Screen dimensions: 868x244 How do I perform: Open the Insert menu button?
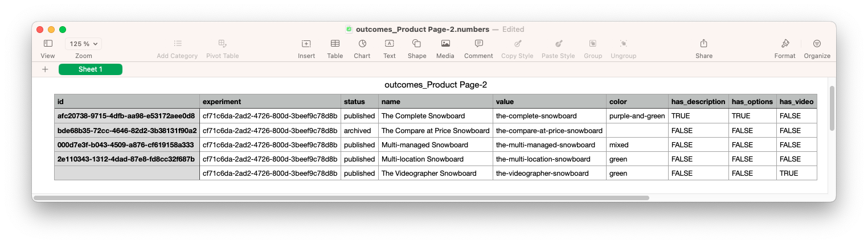pos(306,44)
